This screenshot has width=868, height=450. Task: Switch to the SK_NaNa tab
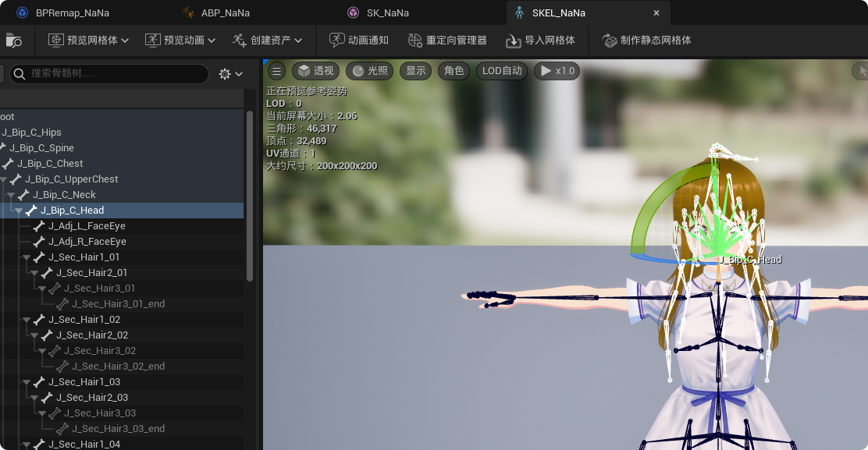(379, 12)
